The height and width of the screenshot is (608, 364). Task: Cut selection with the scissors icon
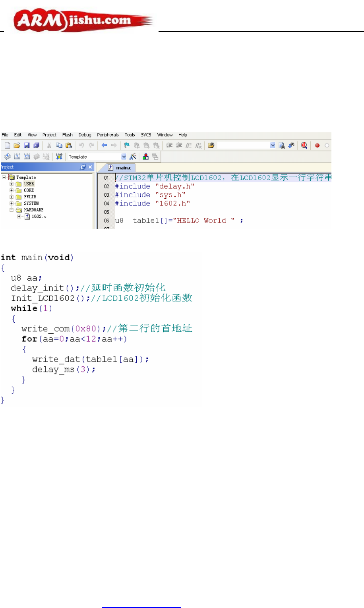pos(49,145)
